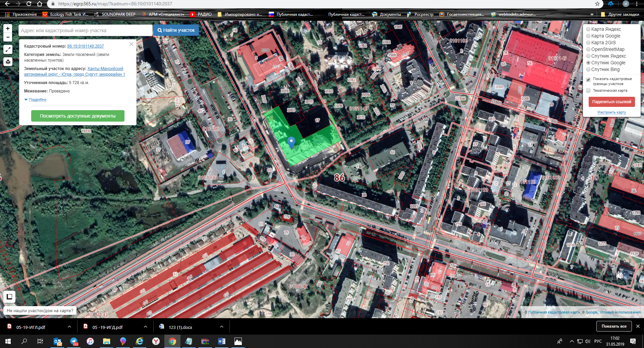Open options for 123 (1).docx download
The image size is (644, 348).
[221, 327]
